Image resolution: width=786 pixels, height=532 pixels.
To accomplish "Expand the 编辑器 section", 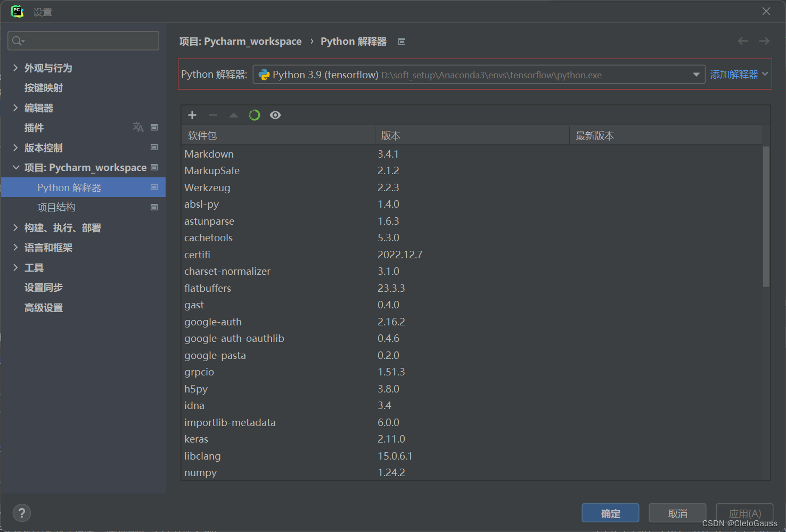I will coord(15,108).
